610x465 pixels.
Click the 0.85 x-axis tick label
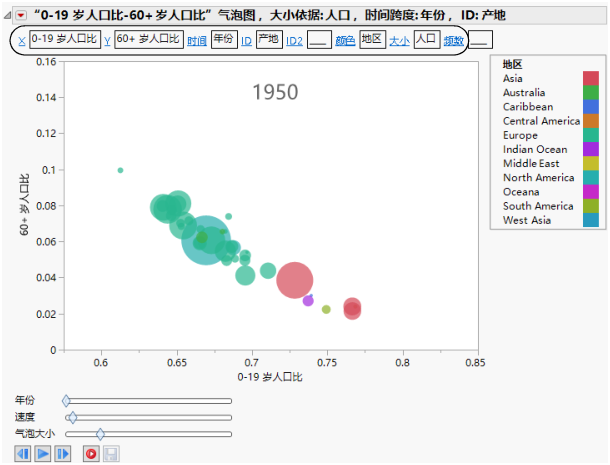[x=475, y=362]
